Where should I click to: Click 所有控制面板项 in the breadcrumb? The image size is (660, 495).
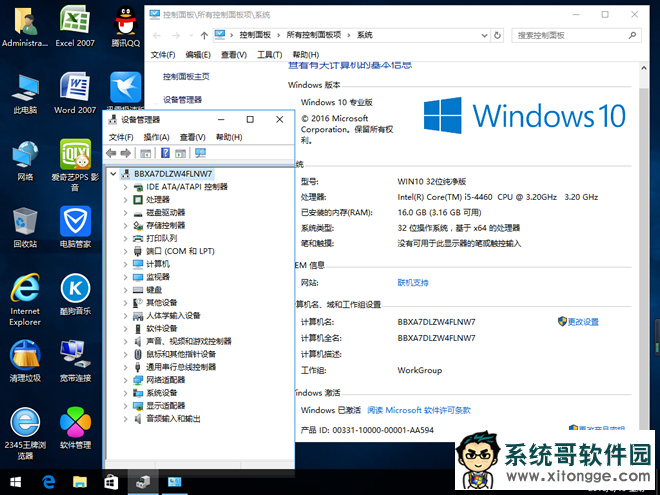click(314, 35)
